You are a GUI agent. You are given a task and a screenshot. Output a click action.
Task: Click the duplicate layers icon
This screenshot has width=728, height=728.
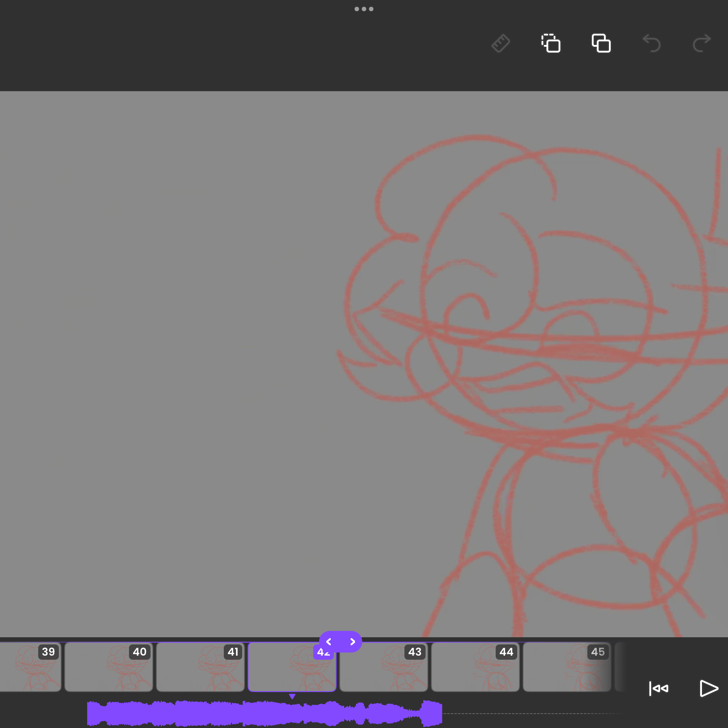[601, 44]
